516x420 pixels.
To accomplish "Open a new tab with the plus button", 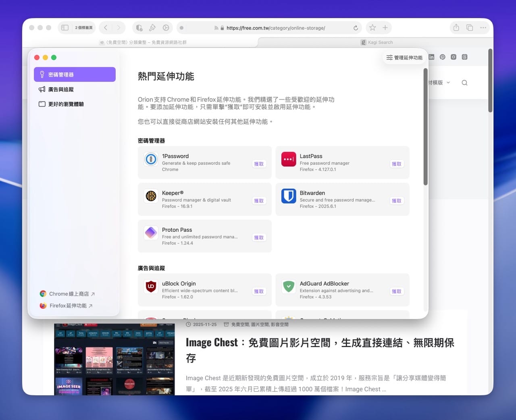I will tap(385, 27).
